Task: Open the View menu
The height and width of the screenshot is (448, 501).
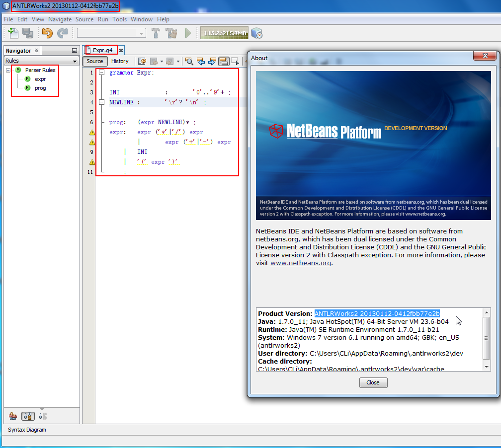Action: point(38,19)
